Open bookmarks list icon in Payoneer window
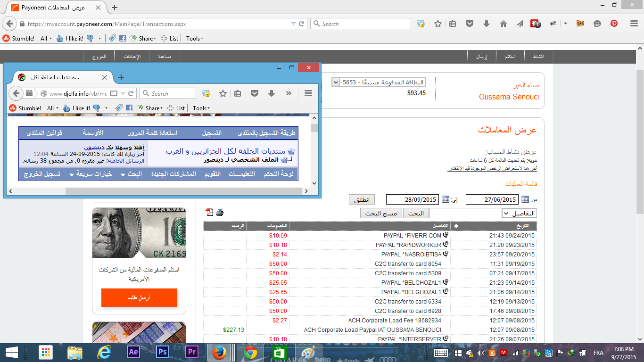This screenshot has height=362, width=644. [453, 24]
